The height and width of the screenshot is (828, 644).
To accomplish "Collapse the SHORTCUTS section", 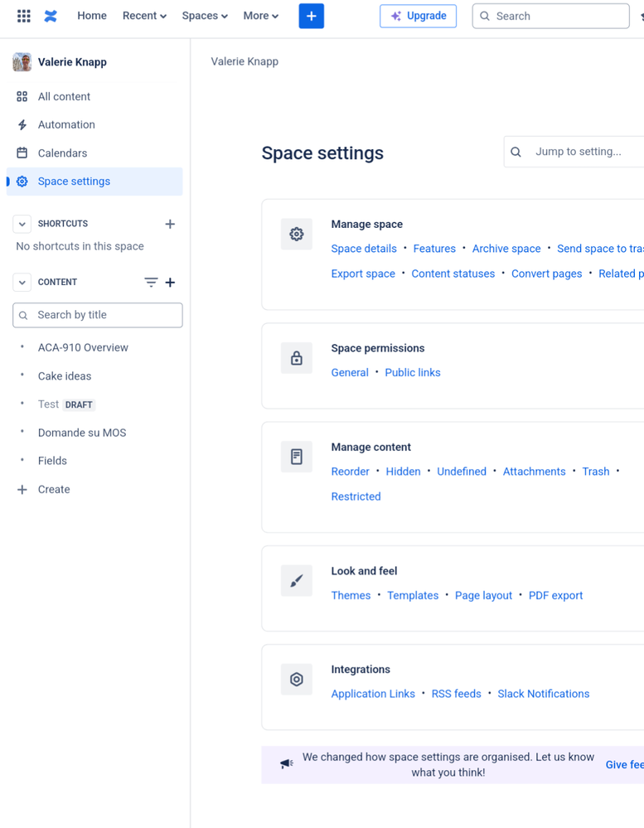I will coord(22,224).
